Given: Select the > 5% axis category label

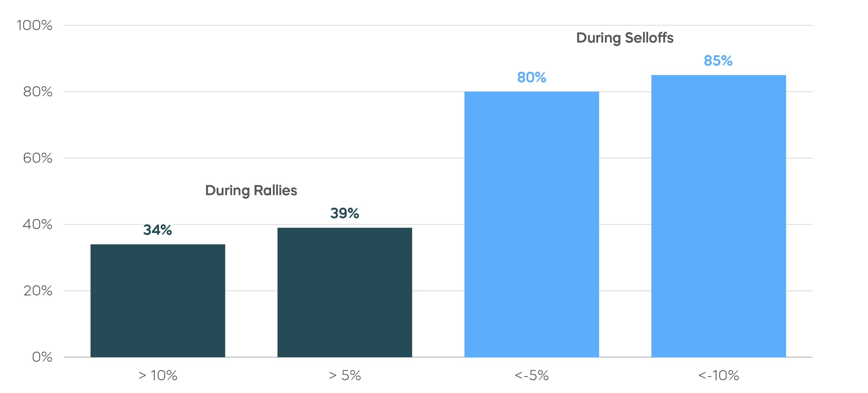Looking at the screenshot, I should [x=345, y=375].
